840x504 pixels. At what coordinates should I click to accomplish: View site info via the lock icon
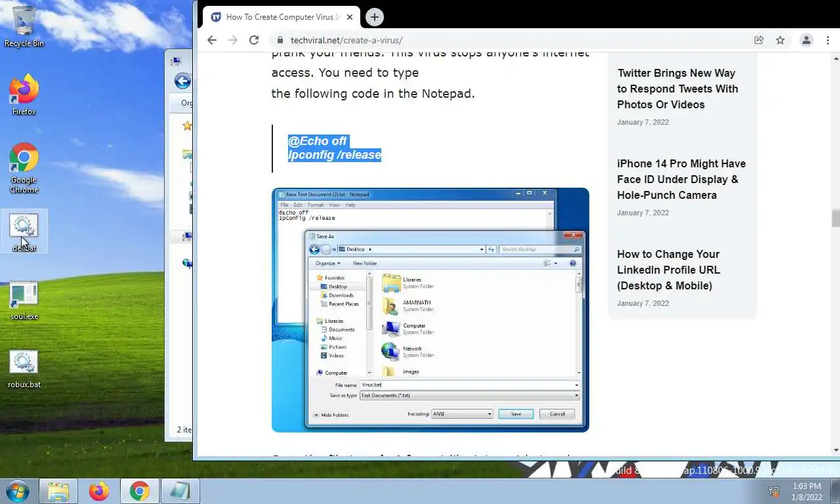point(280,40)
